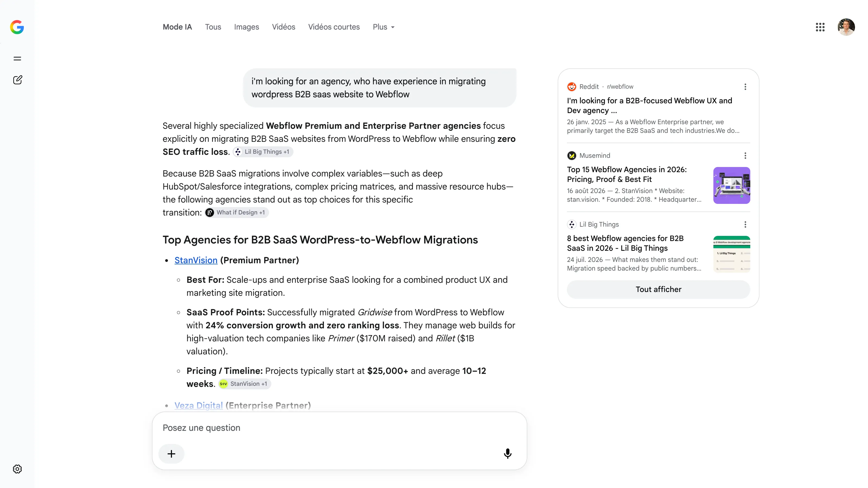Start a new chat with the pencil icon
Image resolution: width=868 pixels, height=488 pixels.
[17, 80]
